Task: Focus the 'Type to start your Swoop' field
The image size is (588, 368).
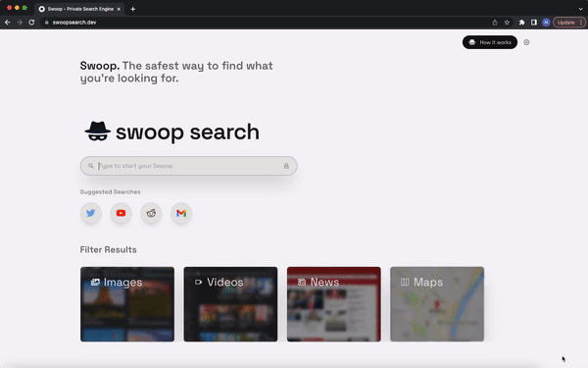Action: pyautogui.click(x=188, y=166)
